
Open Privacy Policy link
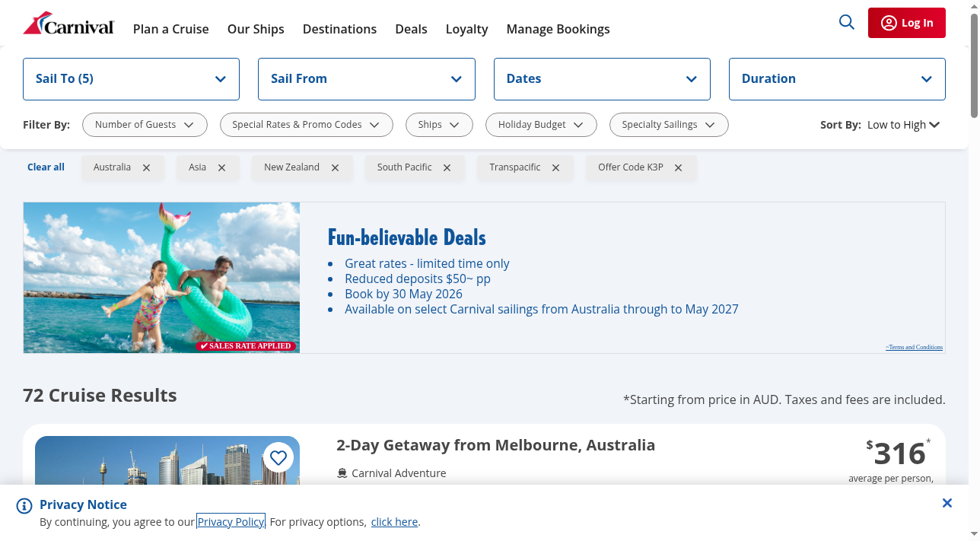[231, 522]
